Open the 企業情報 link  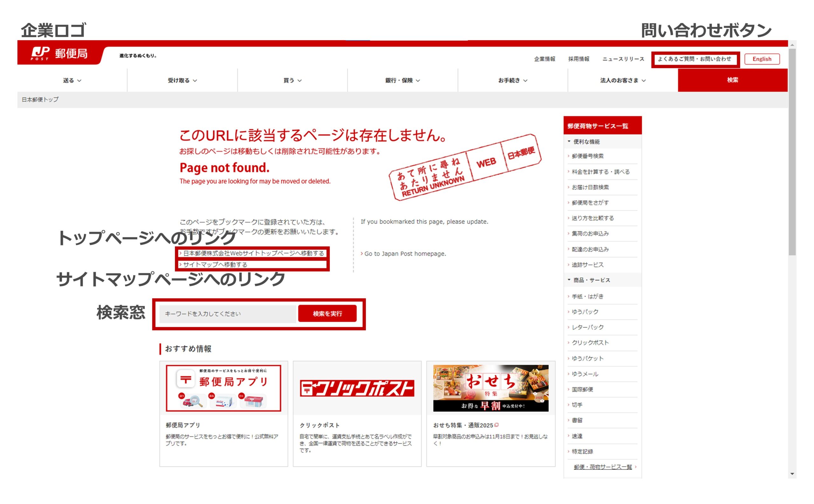544,59
